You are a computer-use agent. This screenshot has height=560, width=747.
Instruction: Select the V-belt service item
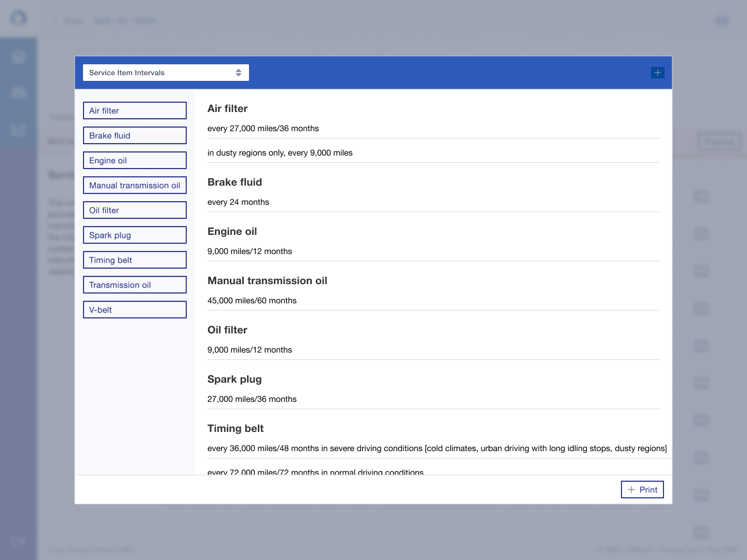pyautogui.click(x=134, y=310)
